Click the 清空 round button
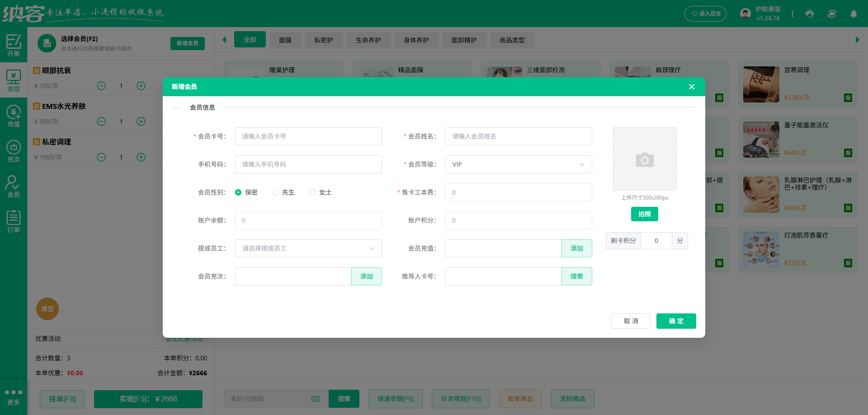The image size is (868, 415). (47, 309)
